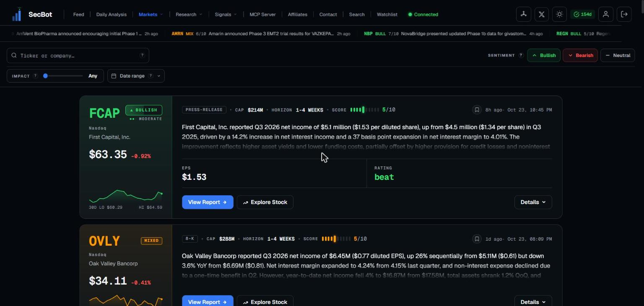The image size is (644, 306).
Task: Click Explore Stock on the FCAP card
Action: (x=265, y=202)
